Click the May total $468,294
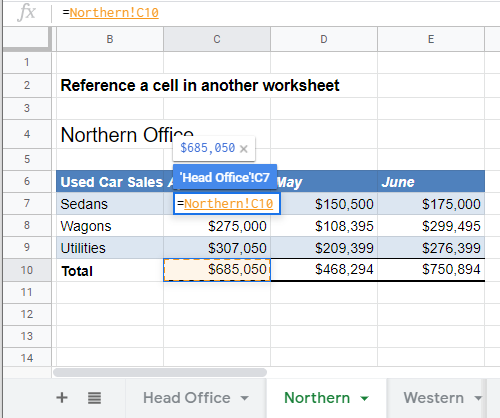 (x=324, y=270)
